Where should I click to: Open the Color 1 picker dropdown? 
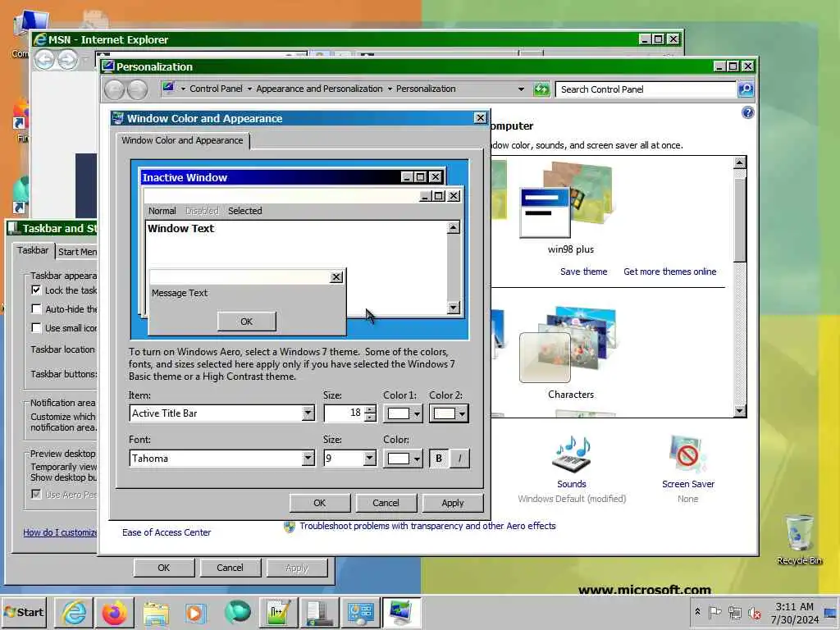point(403,413)
